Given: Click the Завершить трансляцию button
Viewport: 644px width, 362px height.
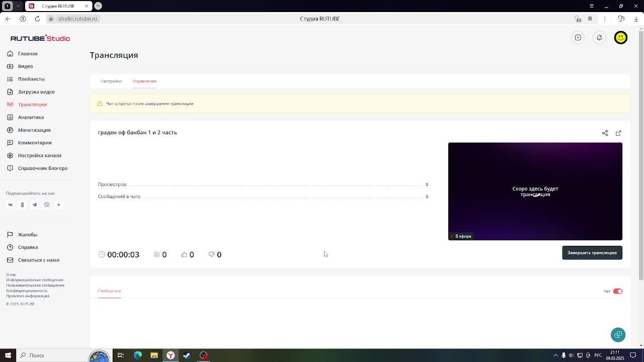Looking at the screenshot, I should tap(592, 253).
